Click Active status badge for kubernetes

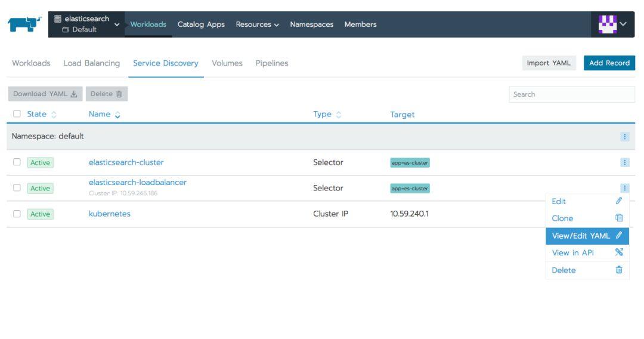pyautogui.click(x=41, y=214)
